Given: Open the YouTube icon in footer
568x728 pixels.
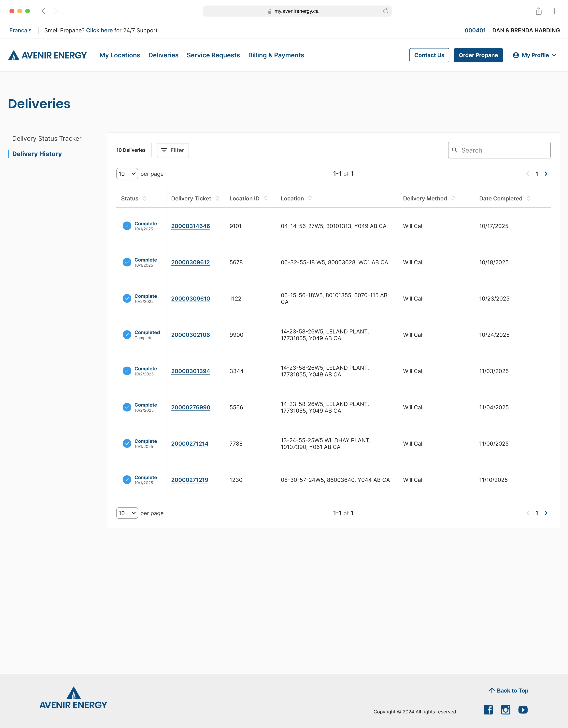Looking at the screenshot, I should (523, 710).
